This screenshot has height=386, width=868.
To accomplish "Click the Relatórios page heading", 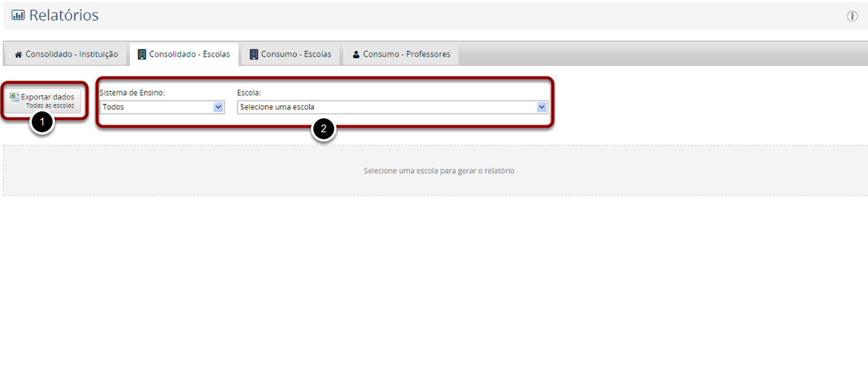I will [x=63, y=15].
